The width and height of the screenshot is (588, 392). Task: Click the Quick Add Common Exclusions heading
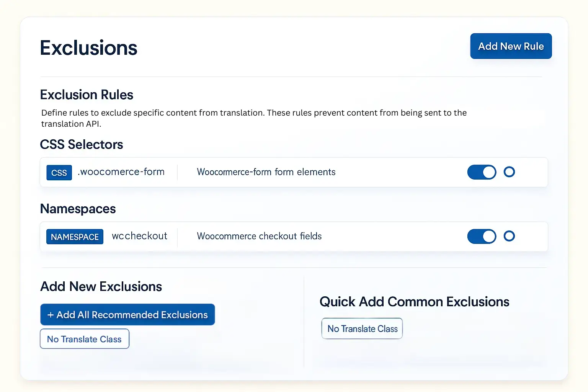pos(414,302)
